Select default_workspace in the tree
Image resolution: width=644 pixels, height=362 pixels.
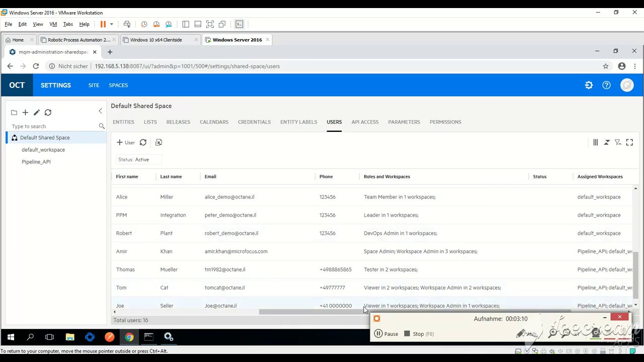point(43,150)
